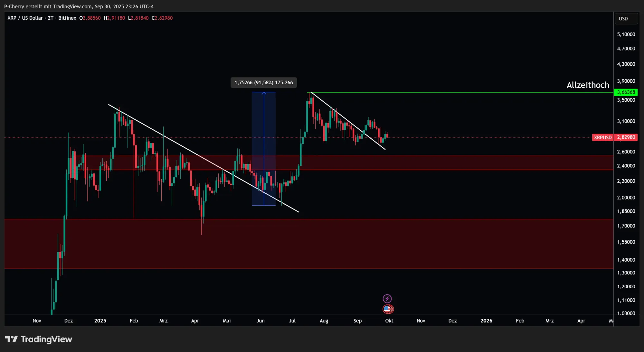
Task: Open the USD currency selector
Action: point(626,19)
